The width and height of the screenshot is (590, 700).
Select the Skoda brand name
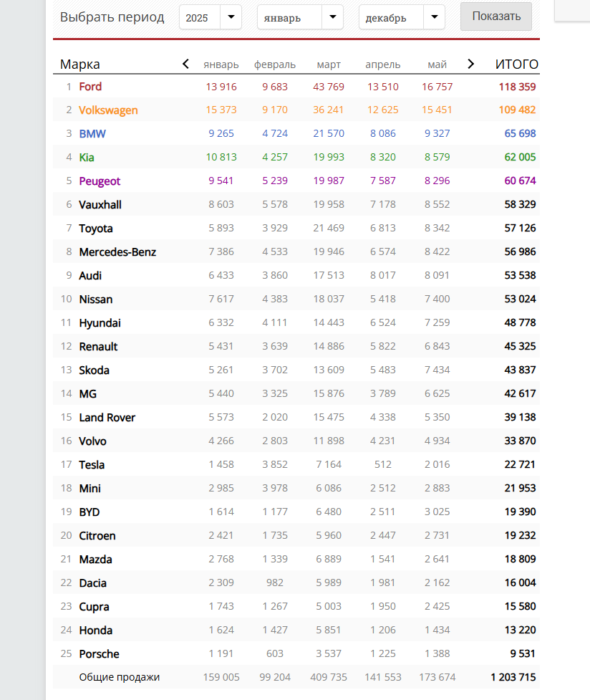click(x=95, y=370)
